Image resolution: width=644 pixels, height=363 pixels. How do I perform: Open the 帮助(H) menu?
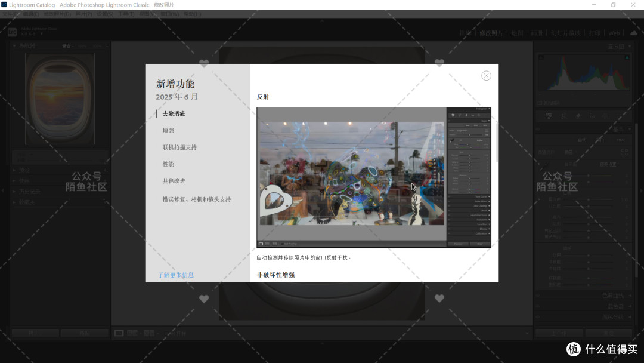[192, 14]
